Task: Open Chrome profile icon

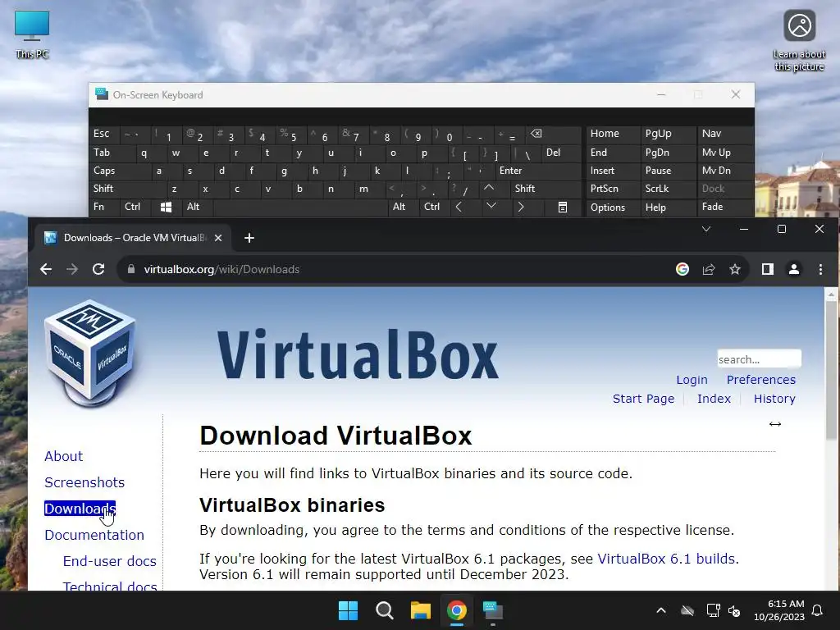Action: tap(794, 269)
